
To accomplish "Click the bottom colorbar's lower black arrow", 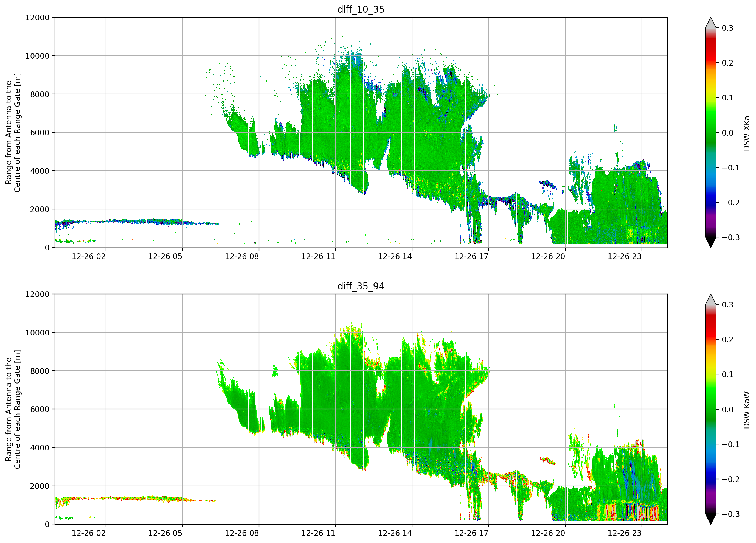I will (x=711, y=519).
